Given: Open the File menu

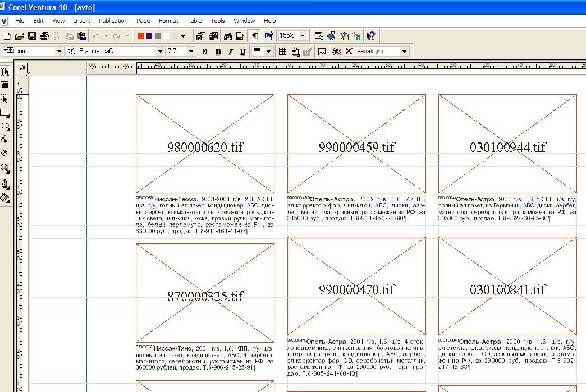Looking at the screenshot, I should pos(20,21).
